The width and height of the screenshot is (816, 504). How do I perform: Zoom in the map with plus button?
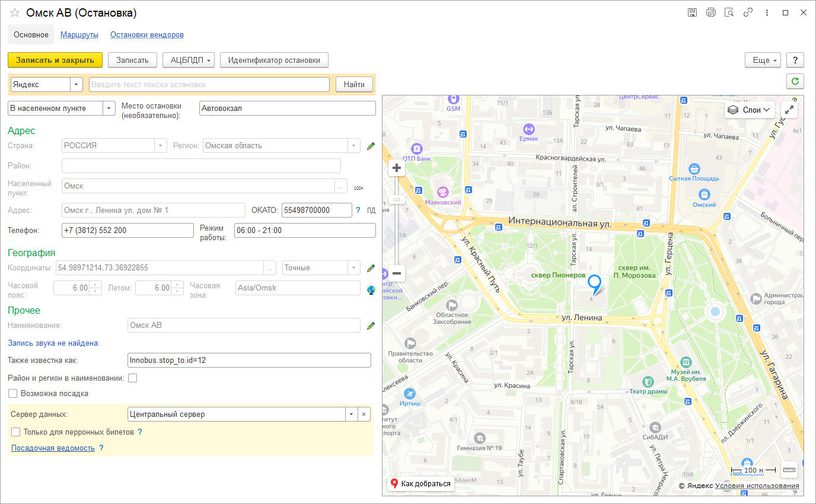pyautogui.click(x=397, y=168)
